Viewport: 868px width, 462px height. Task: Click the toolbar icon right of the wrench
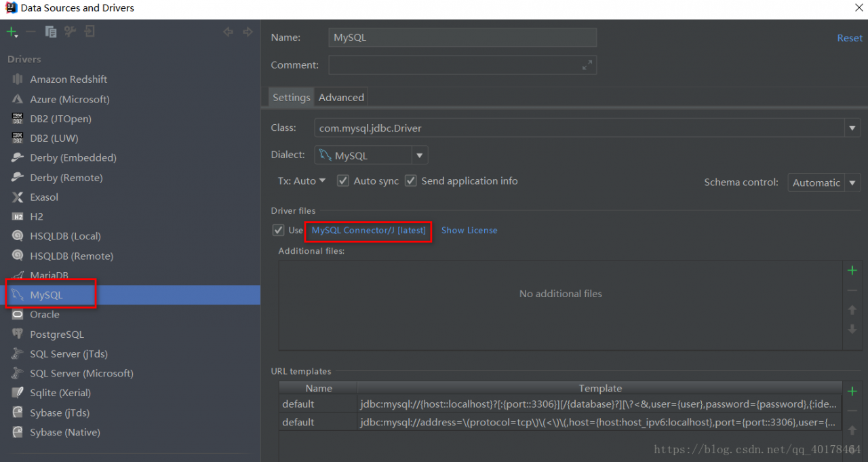tap(90, 32)
